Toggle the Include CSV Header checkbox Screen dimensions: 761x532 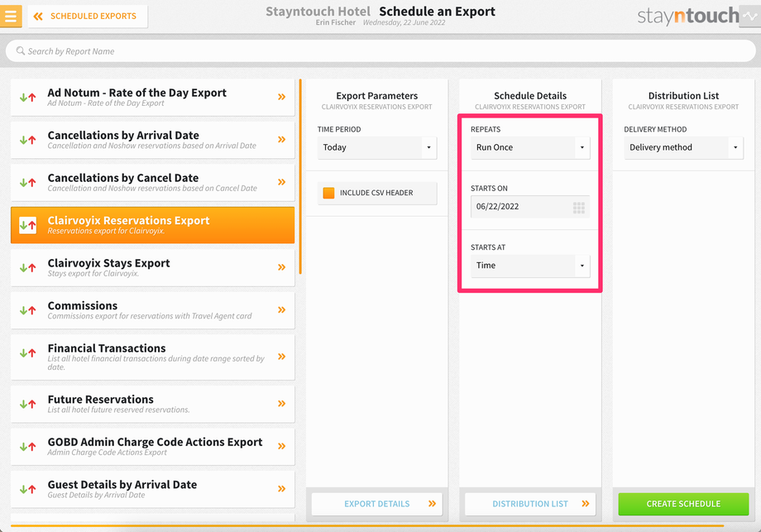328,193
